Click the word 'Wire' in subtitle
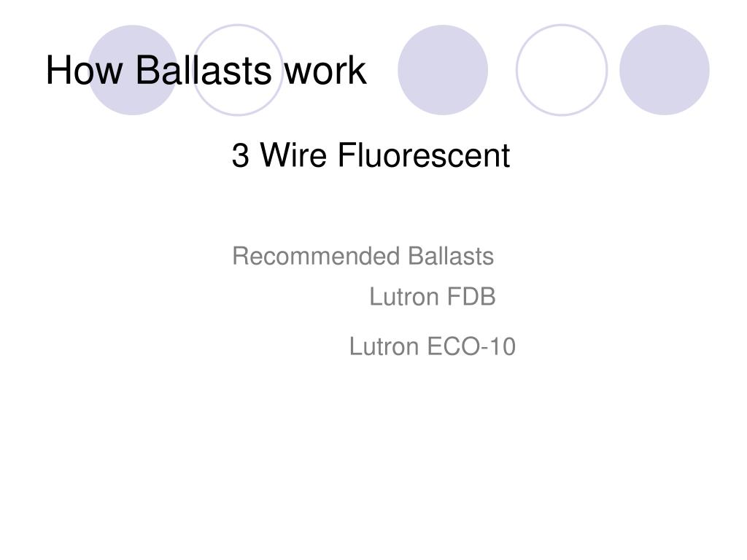Viewport: 747px width, 560px height. point(293,155)
